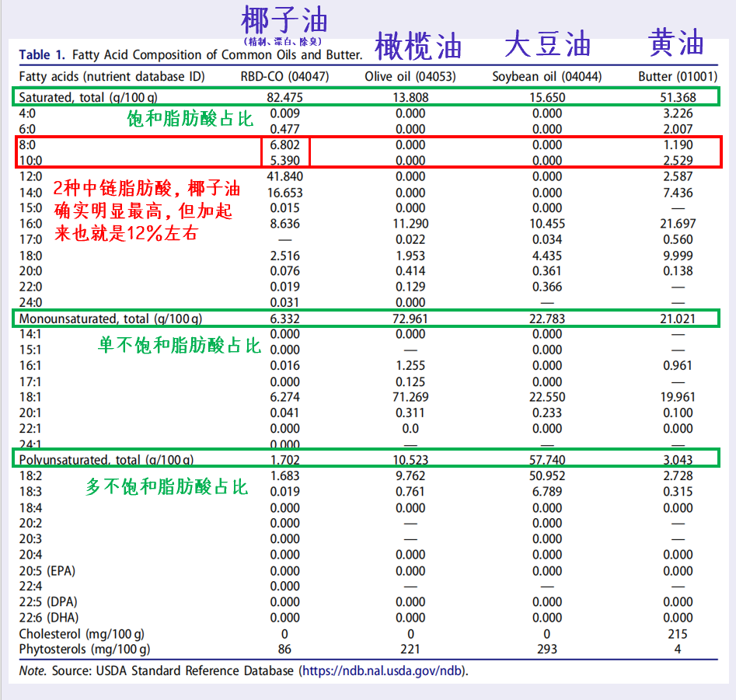Click the butter 18:0 value 9.999
736x700 pixels.
678,256
